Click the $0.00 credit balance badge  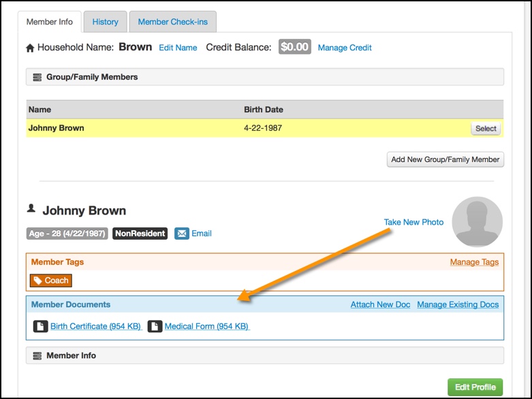(295, 47)
